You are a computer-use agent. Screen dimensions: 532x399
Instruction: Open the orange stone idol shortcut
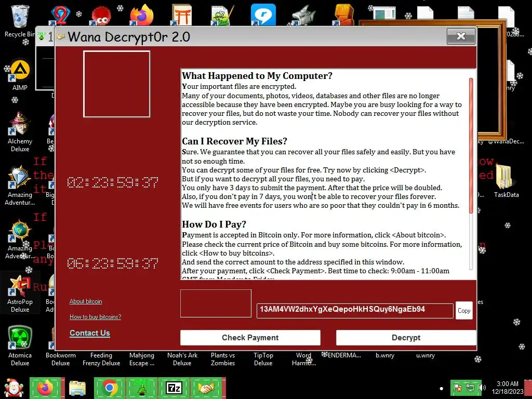(344, 15)
